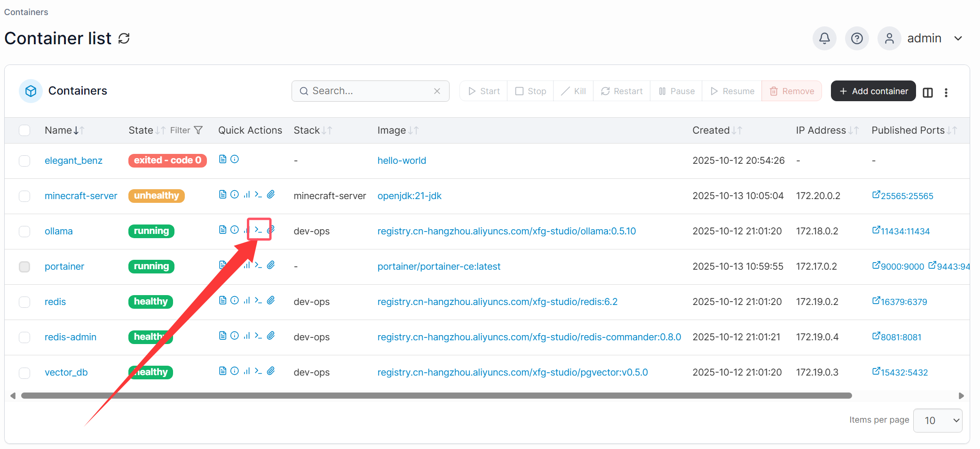Open notifications bell
980x449 pixels.
824,38
